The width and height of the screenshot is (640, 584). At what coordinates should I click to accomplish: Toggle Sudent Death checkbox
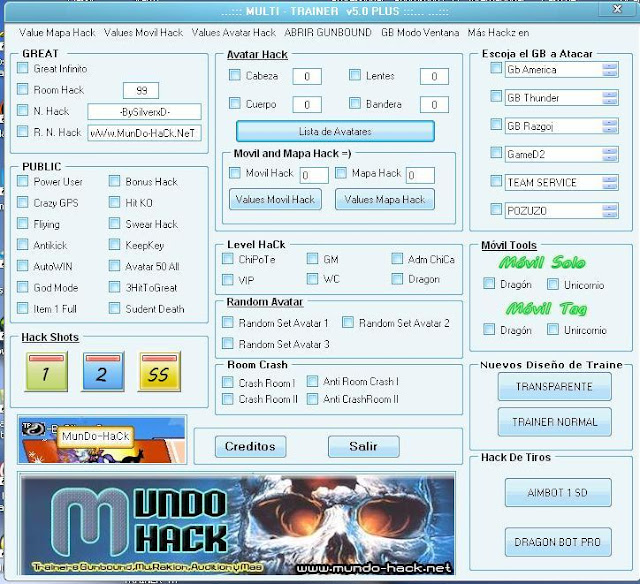[115, 308]
